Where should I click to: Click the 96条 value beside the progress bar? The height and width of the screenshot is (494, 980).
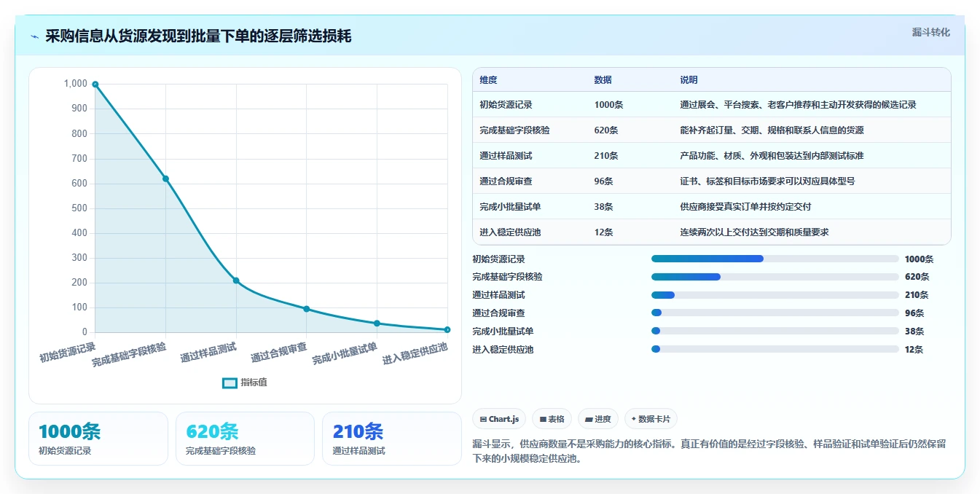point(914,313)
